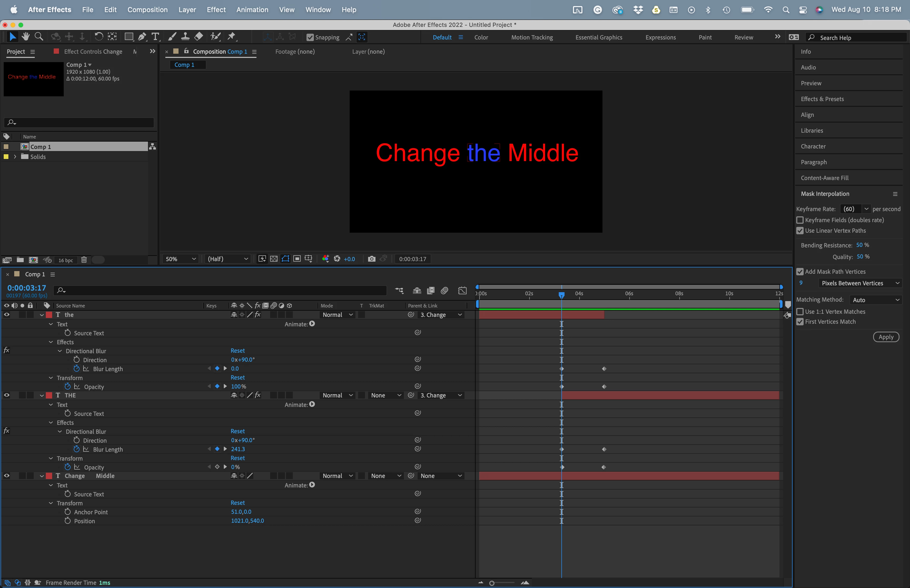
Task: Delete selected project item with trash icon
Action: [84, 260]
